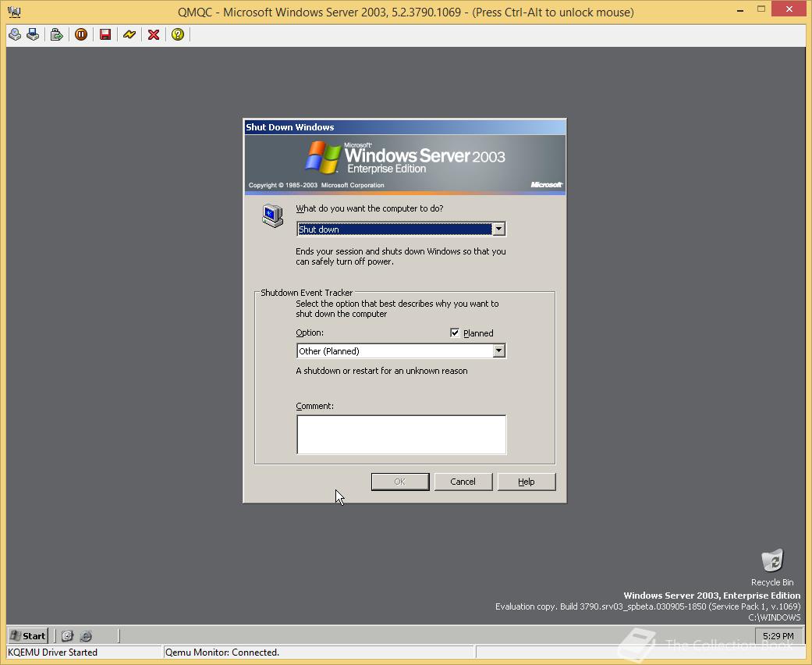Screen dimensions: 812x665
Task: Click the 'Shut Down Windows' title bar
Action: 405,127
